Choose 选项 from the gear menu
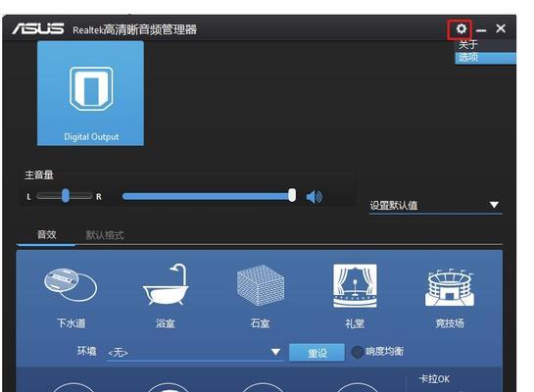Viewport: 534px width, 392px height. tap(485, 58)
